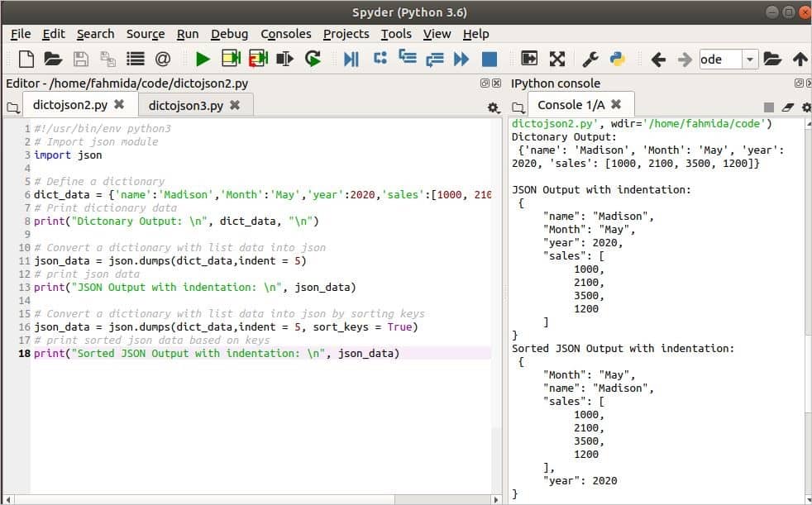Run the dictojson2.py script
Image resolution: width=812 pixels, height=505 pixels.
click(x=202, y=59)
